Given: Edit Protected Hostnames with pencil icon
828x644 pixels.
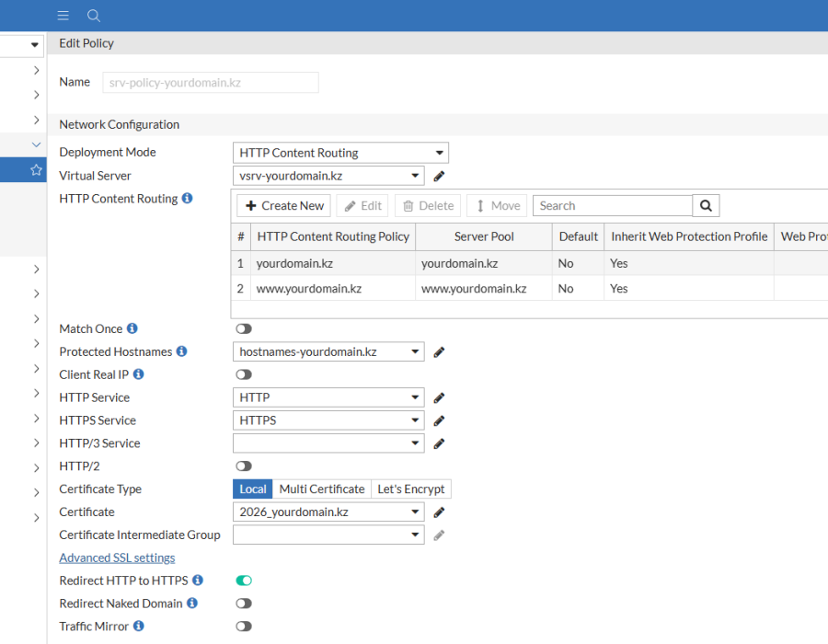Looking at the screenshot, I should [439, 352].
